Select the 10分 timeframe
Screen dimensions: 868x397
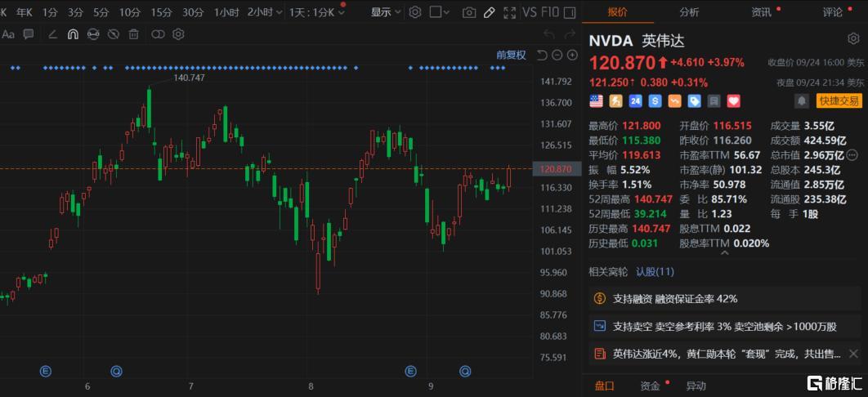129,12
